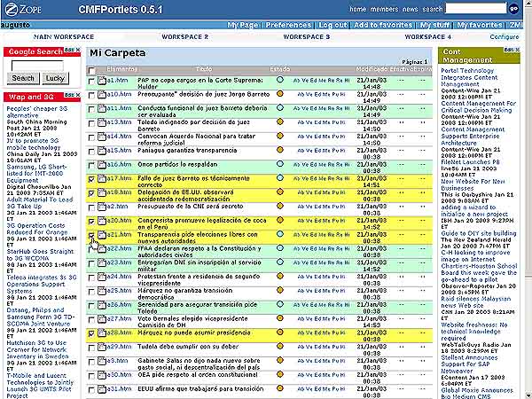Image resolution: width=532 pixels, height=399 pixels.
Task: Click the members link in top bar
Action: (384, 9)
